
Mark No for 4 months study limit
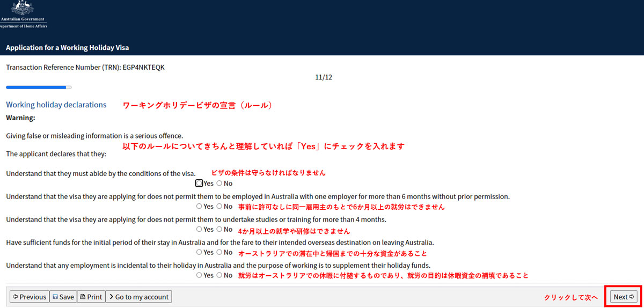tap(219, 230)
